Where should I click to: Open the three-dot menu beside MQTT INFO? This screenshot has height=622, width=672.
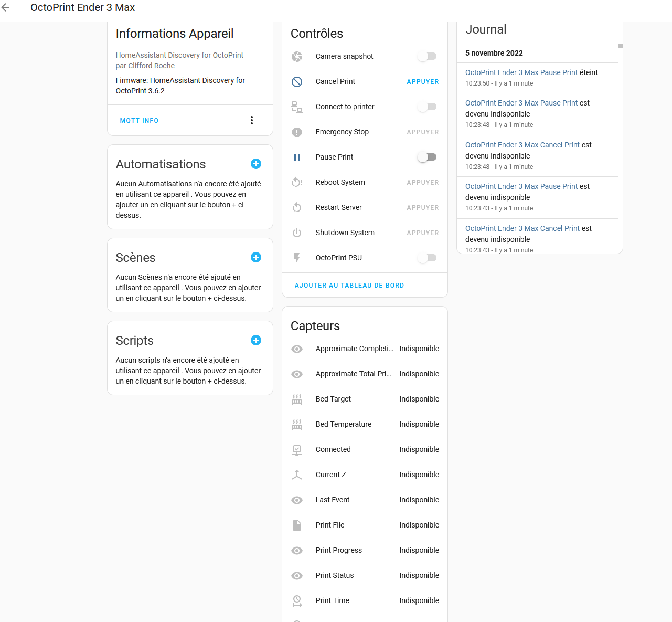coord(252,120)
